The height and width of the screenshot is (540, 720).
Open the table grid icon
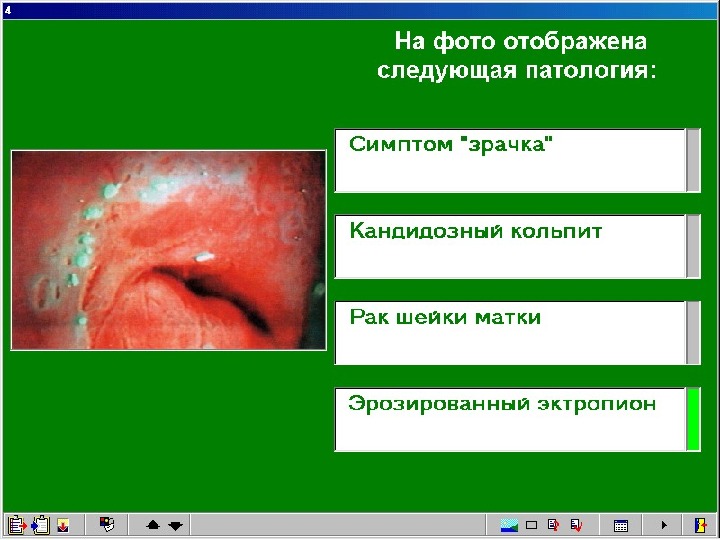(621, 525)
